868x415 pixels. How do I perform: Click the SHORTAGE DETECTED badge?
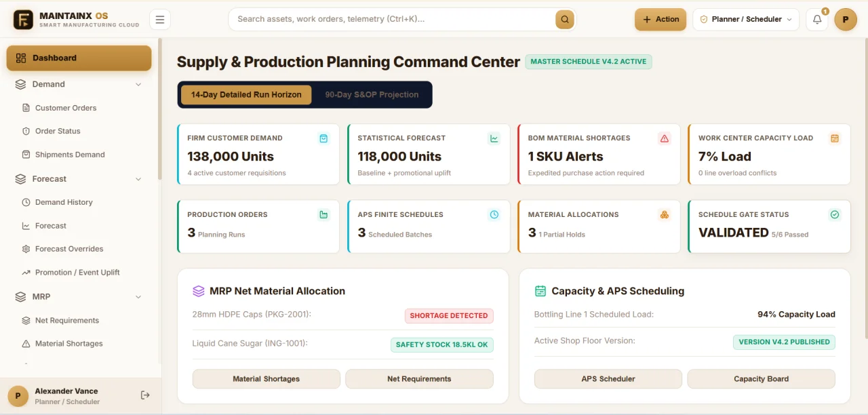pos(449,316)
